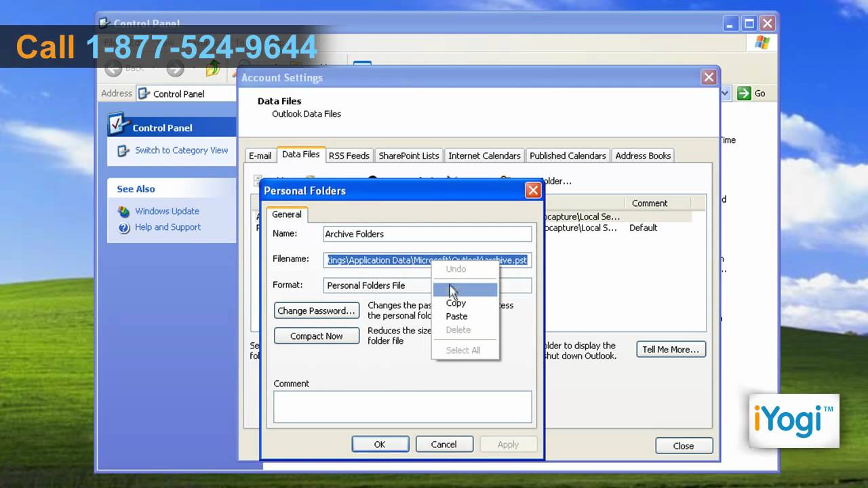
Task: Click the Change Password button
Action: click(x=317, y=310)
